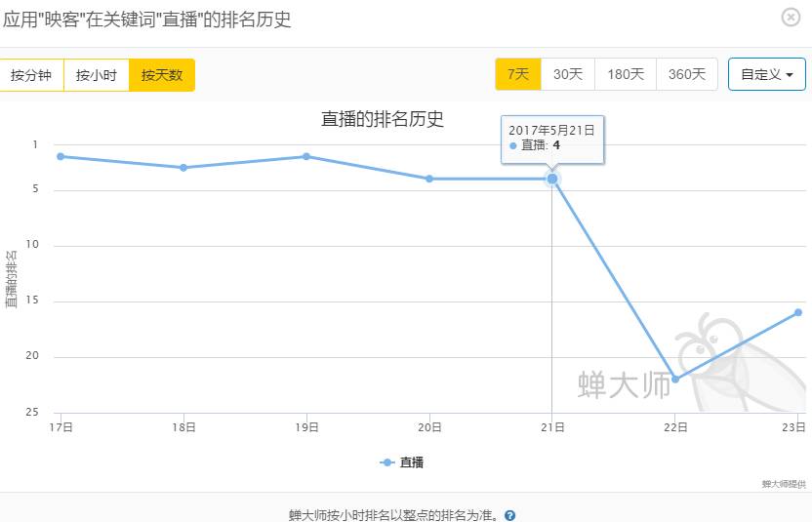Select the 180天 range button
This screenshot has height=522, width=812.
pyautogui.click(x=626, y=74)
